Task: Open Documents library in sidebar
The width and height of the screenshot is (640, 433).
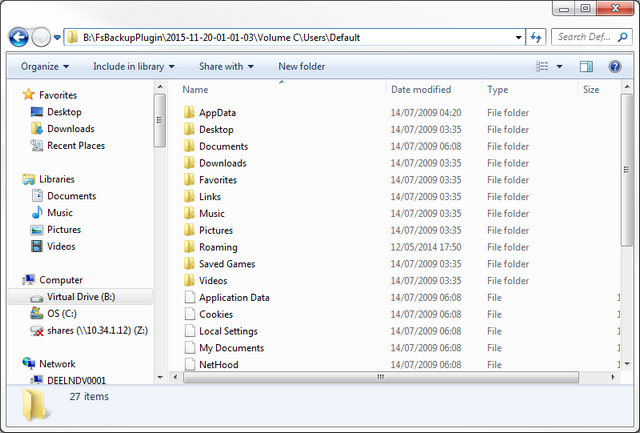Action: 64,196
